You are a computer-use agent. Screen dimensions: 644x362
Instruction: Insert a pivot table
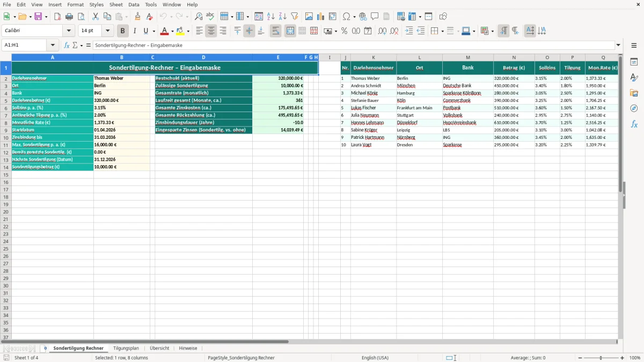coord(333,17)
